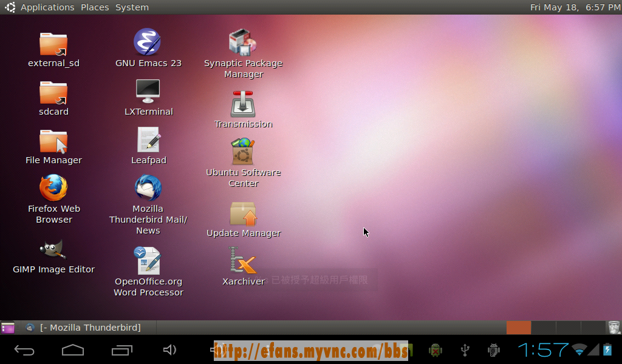This screenshot has height=364, width=622.
Task: Tap the mobile signal strength triangle icon
Action: pyautogui.click(x=593, y=349)
